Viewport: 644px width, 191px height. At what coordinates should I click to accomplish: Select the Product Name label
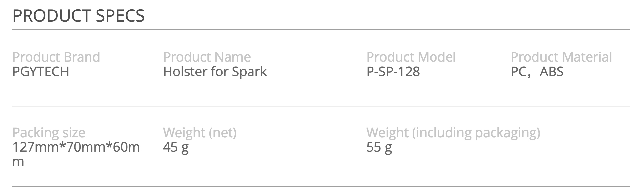coord(207,57)
